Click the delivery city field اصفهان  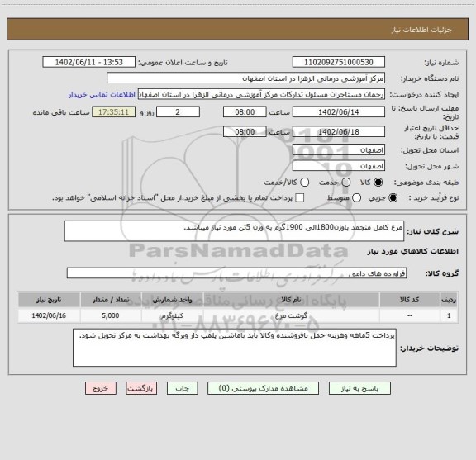pos(339,166)
